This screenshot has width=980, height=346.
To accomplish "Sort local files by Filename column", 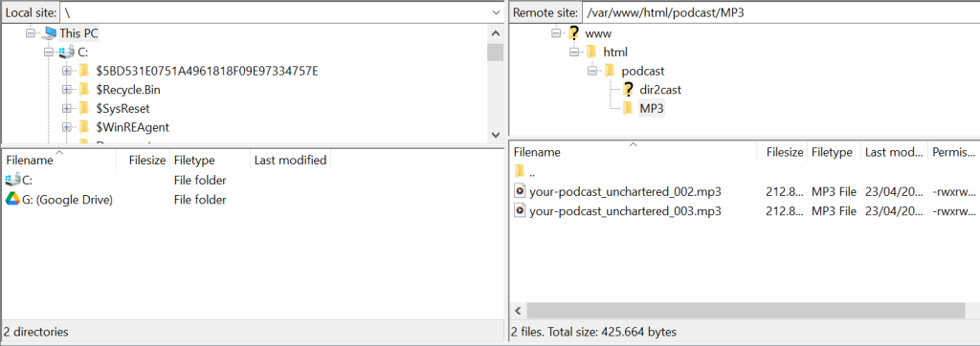I will pos(58,161).
